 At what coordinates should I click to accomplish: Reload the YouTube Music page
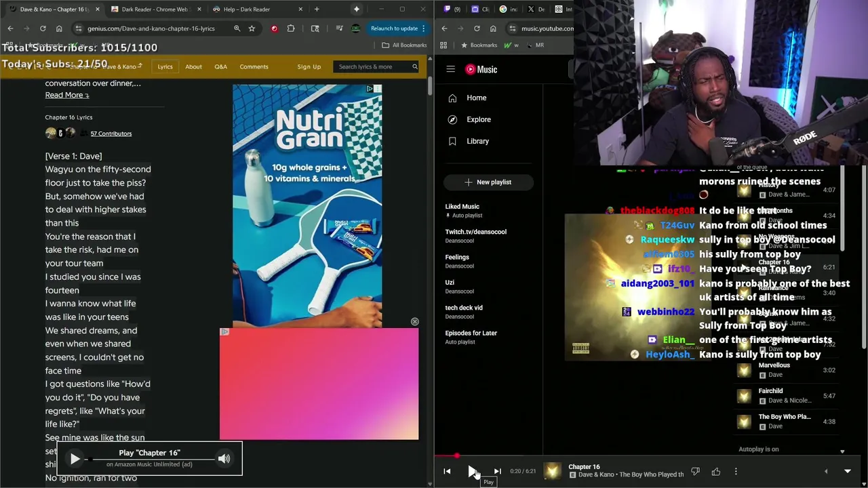(x=477, y=28)
